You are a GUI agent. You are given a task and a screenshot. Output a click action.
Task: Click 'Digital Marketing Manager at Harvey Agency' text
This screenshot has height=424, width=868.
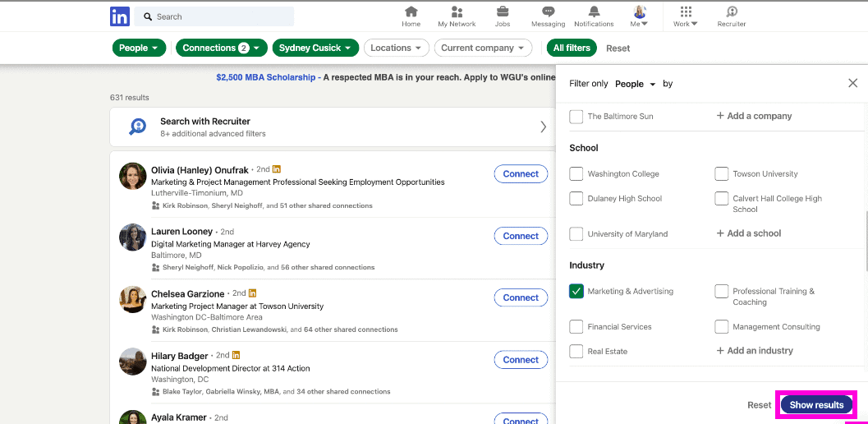[x=230, y=244]
